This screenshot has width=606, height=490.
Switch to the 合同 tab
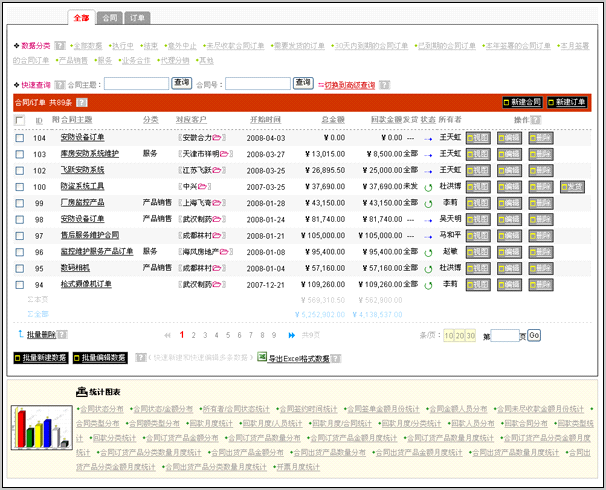(110, 18)
